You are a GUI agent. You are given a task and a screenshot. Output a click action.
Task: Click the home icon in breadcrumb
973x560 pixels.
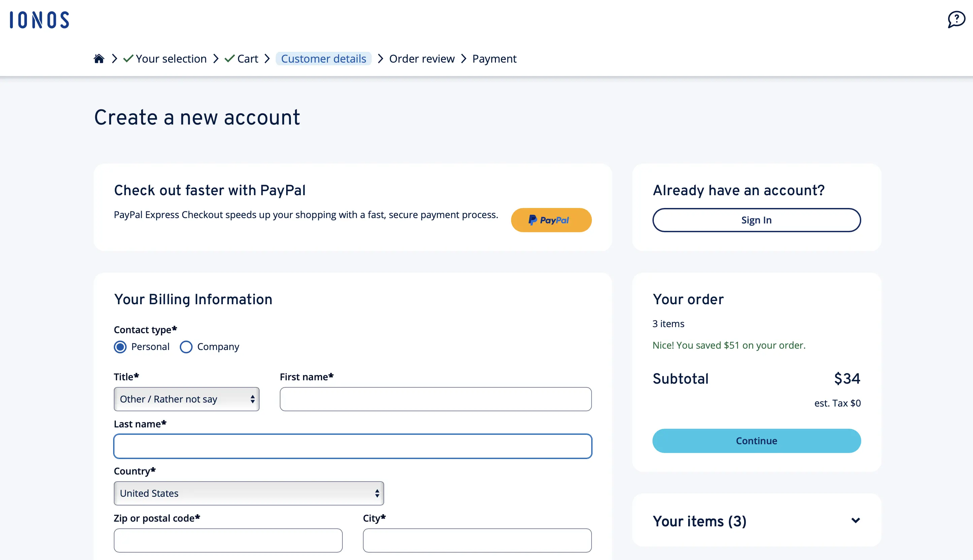[99, 58]
